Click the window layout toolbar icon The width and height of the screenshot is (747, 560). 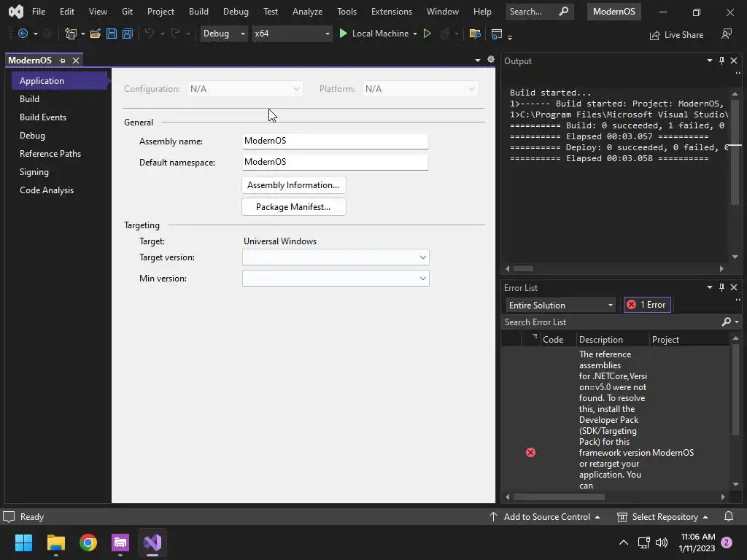[x=496, y=34]
